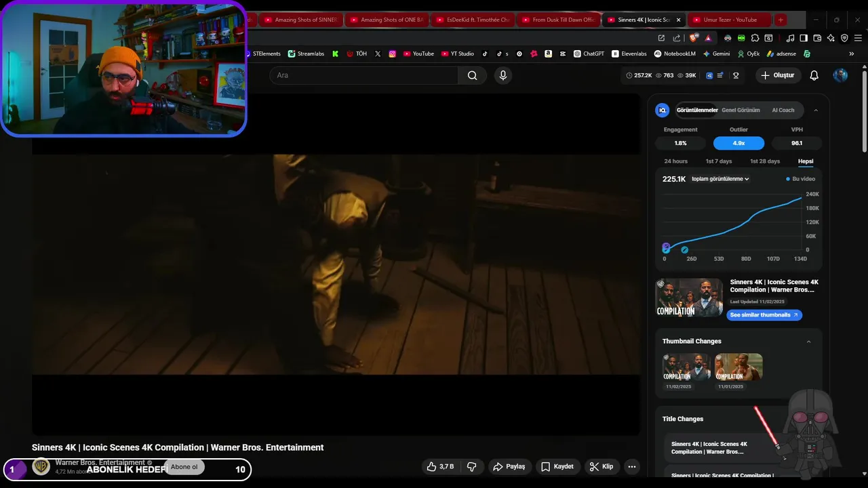Image resolution: width=868 pixels, height=488 pixels.
Task: Open Streamlabs bookmark
Action: 306,54
